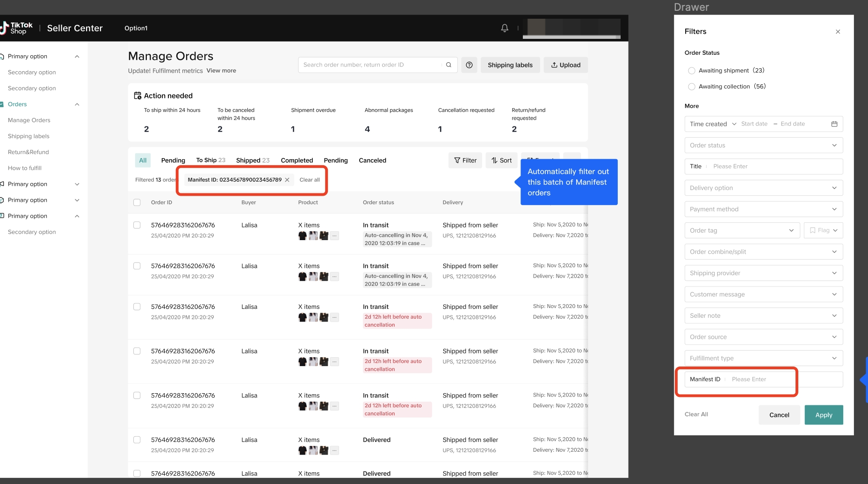Select the Awaiting collection radio button

point(691,87)
